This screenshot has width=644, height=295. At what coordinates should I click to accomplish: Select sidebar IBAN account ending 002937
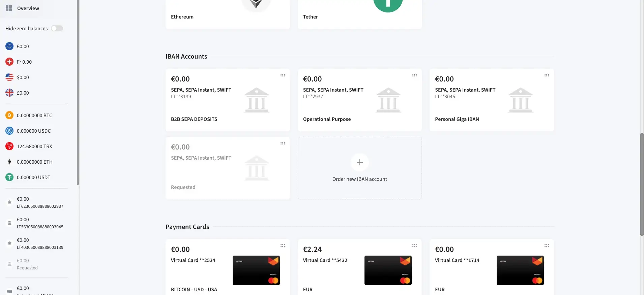[40, 202]
